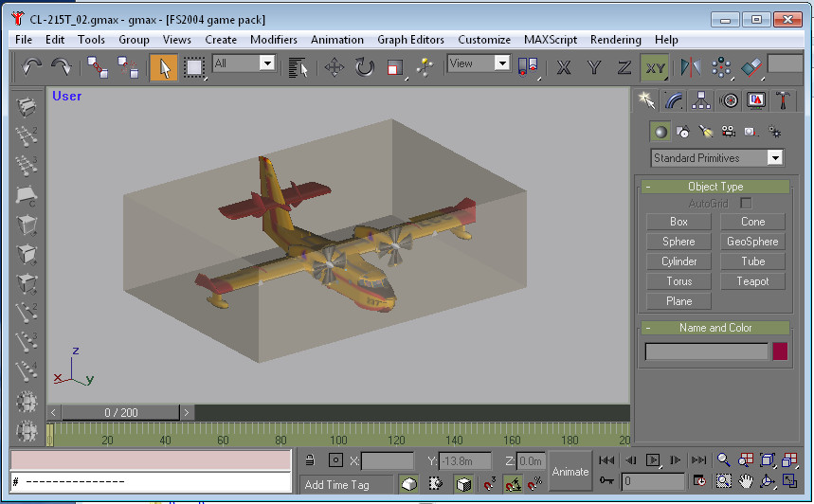814x504 pixels.
Task: Toggle the 3D snap magnet icon
Action: 489,484
